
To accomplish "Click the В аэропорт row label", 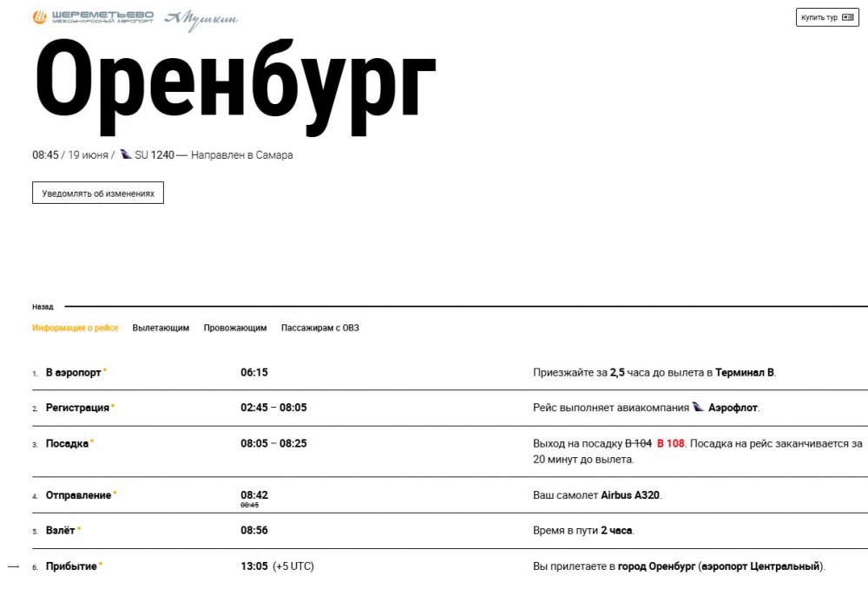I will 73,372.
